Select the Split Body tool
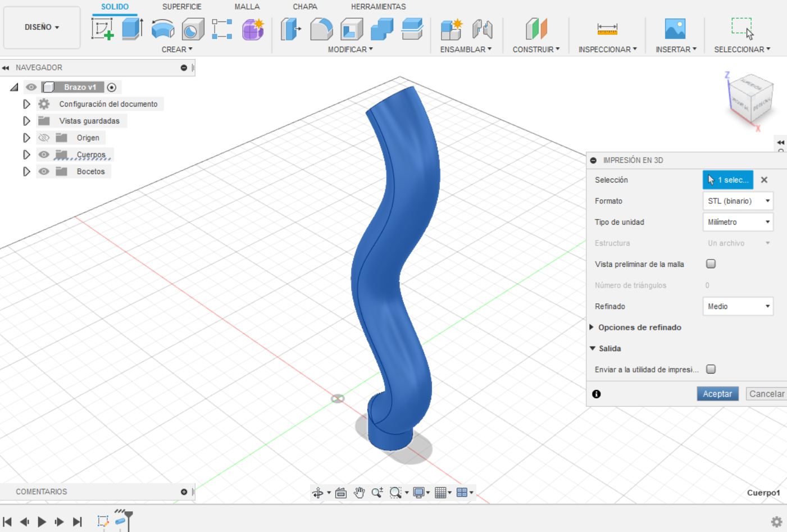The width and height of the screenshot is (787, 532). pyautogui.click(x=412, y=29)
